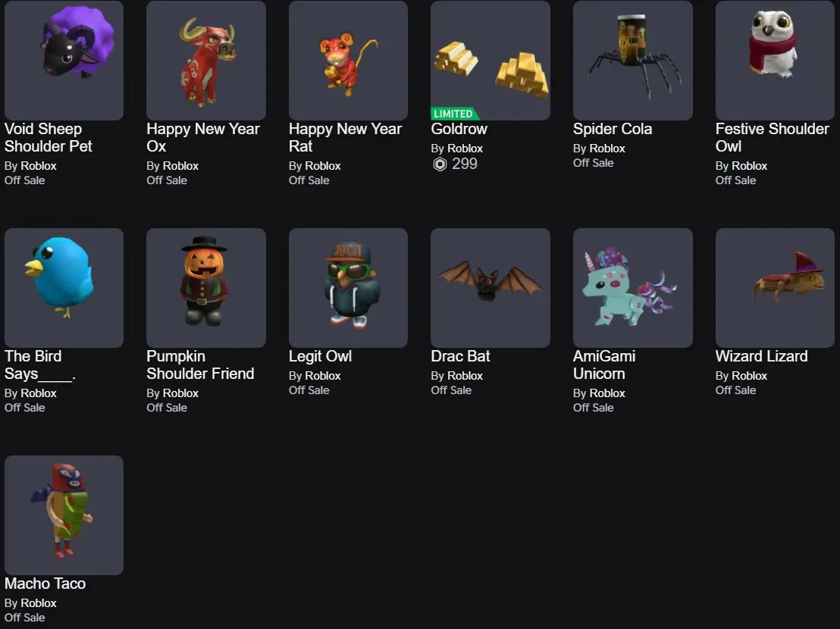Viewport: 840px width, 629px height.
Task: Open the Pumpkin Shoulder Friend title link
Action: tap(200, 365)
